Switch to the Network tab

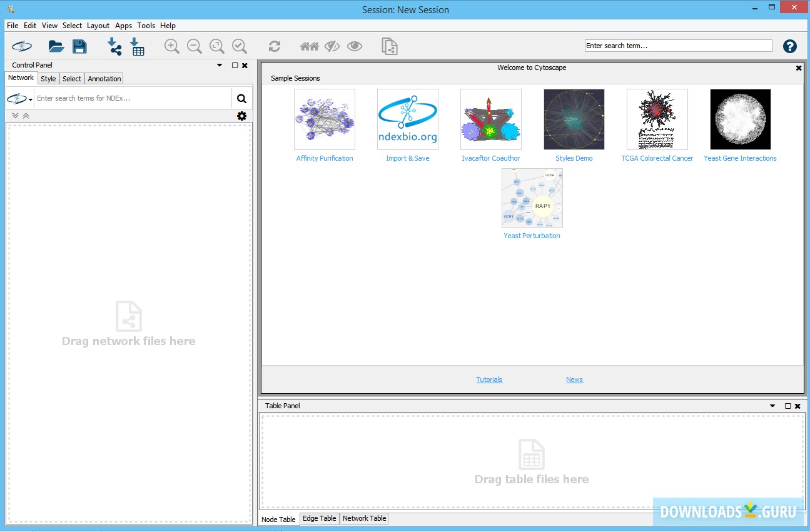pyautogui.click(x=21, y=78)
